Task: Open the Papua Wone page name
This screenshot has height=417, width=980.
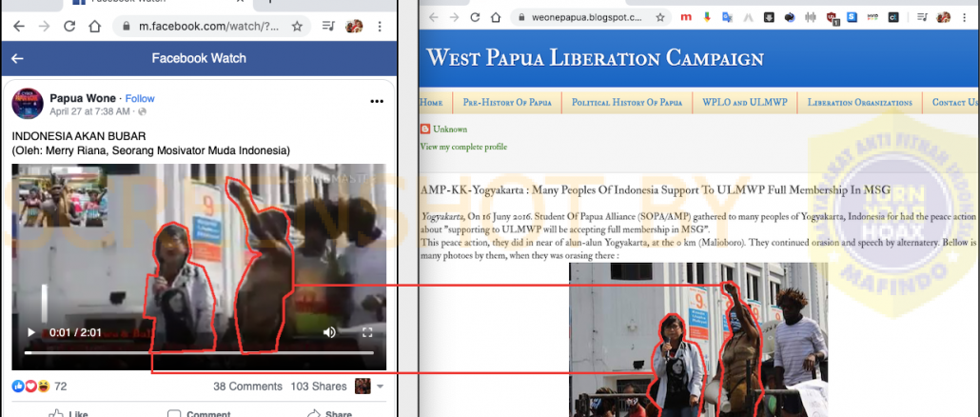Action: pos(83,98)
